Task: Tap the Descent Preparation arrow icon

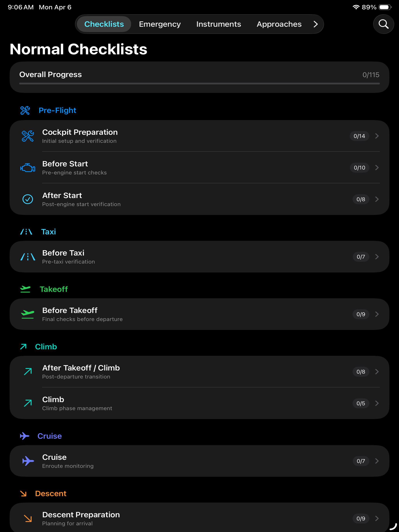Action: [x=28, y=518]
